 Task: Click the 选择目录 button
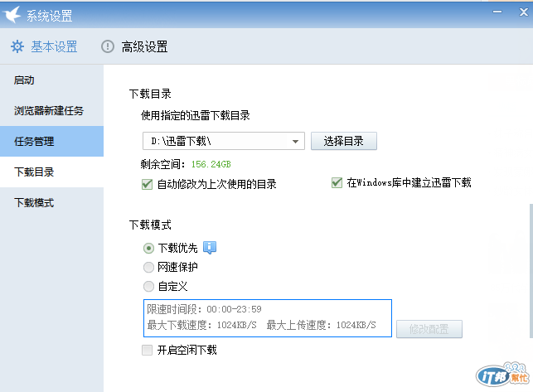(344, 141)
